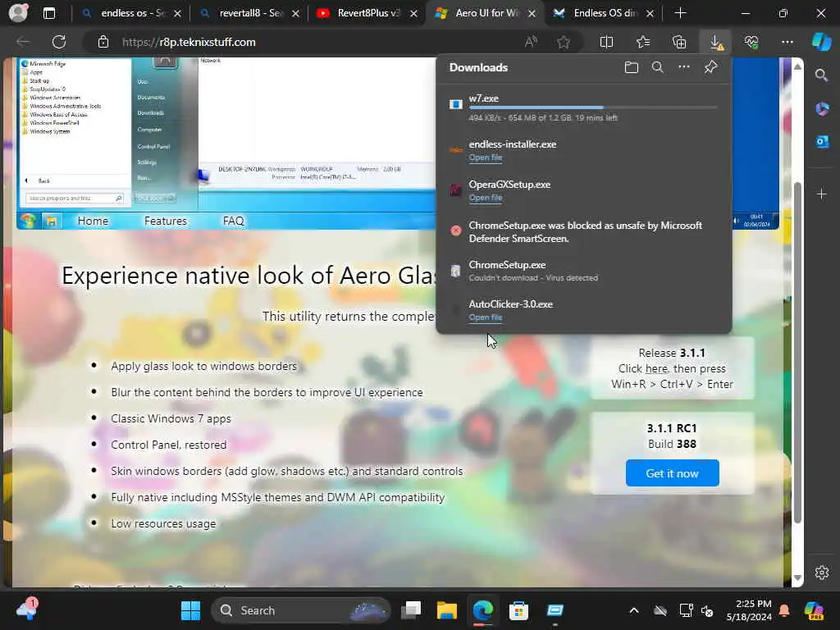Open File Explorer from the taskbar

point(447,610)
